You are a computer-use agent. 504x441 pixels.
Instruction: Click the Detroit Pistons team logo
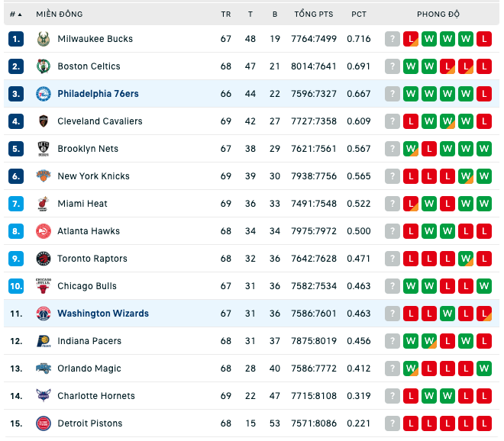(44, 423)
